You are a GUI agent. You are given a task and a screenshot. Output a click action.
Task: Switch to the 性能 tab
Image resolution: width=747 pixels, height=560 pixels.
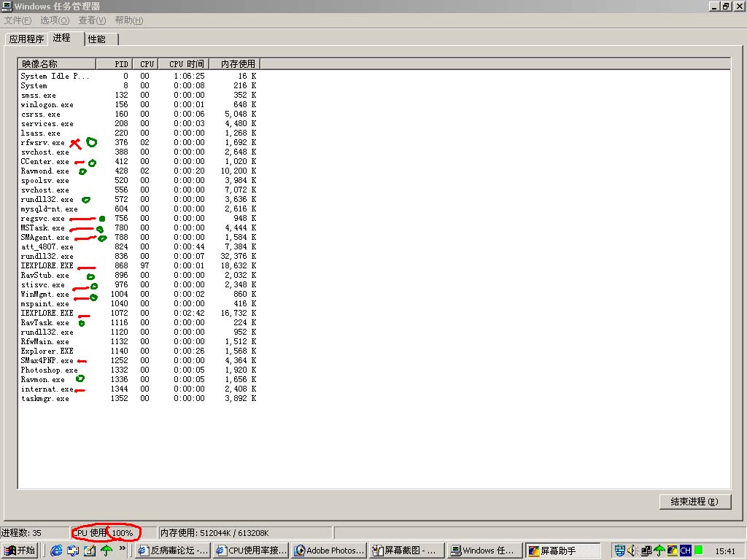tap(101, 39)
